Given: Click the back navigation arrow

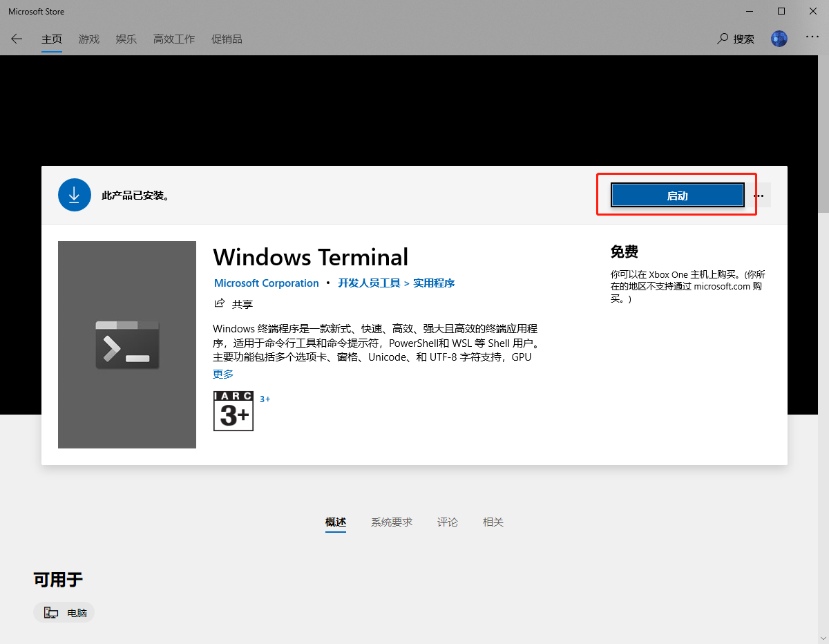Looking at the screenshot, I should 16,39.
